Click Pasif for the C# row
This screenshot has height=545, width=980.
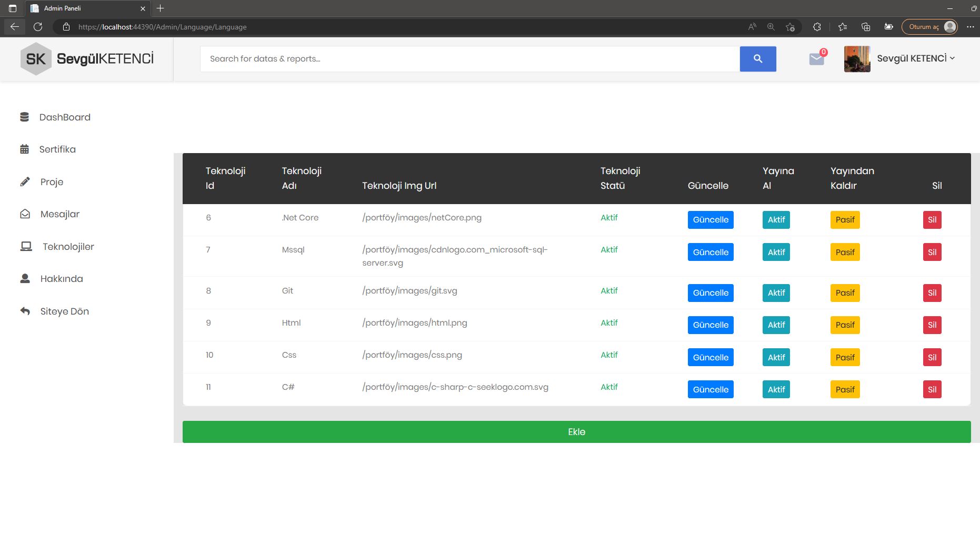tap(845, 389)
